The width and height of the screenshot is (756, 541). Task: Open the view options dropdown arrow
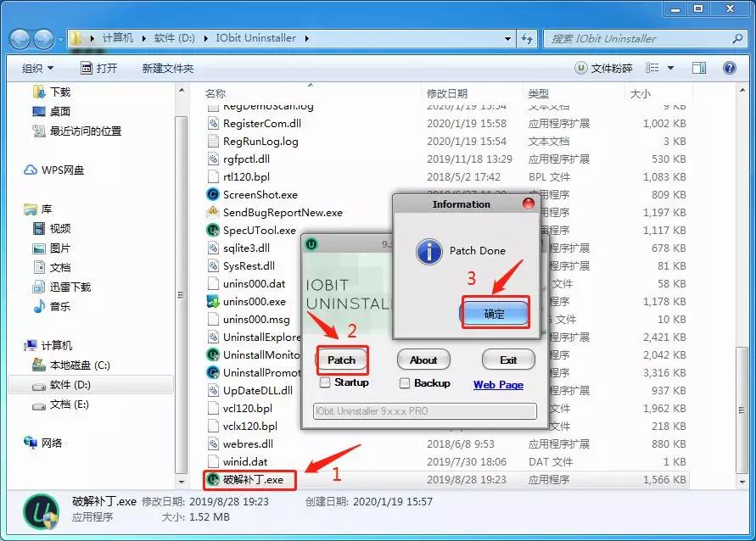point(670,68)
